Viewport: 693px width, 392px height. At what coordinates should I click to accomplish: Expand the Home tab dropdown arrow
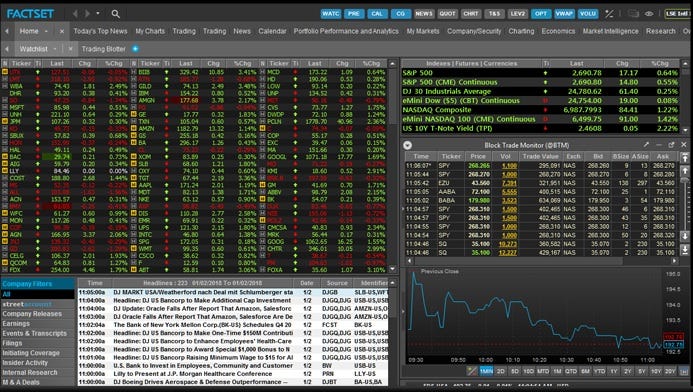point(46,31)
